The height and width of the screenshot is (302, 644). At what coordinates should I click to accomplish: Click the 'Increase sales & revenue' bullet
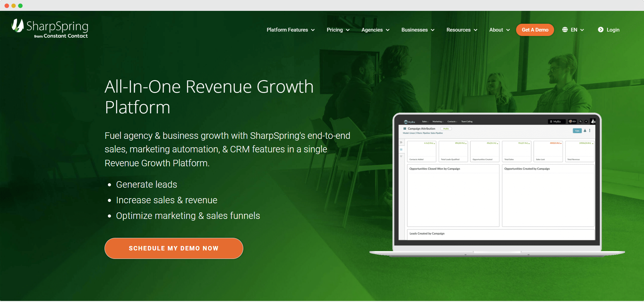(167, 200)
